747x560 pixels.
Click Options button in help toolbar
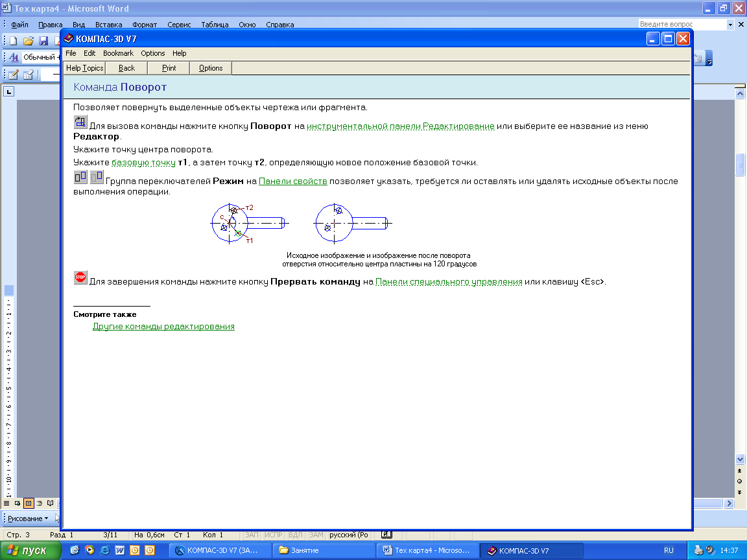(211, 68)
